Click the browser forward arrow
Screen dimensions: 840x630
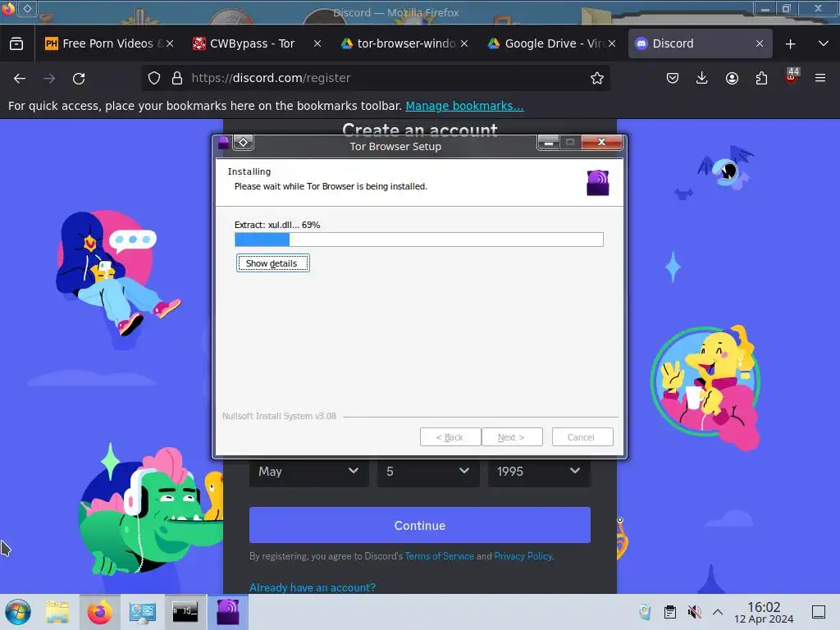point(49,78)
